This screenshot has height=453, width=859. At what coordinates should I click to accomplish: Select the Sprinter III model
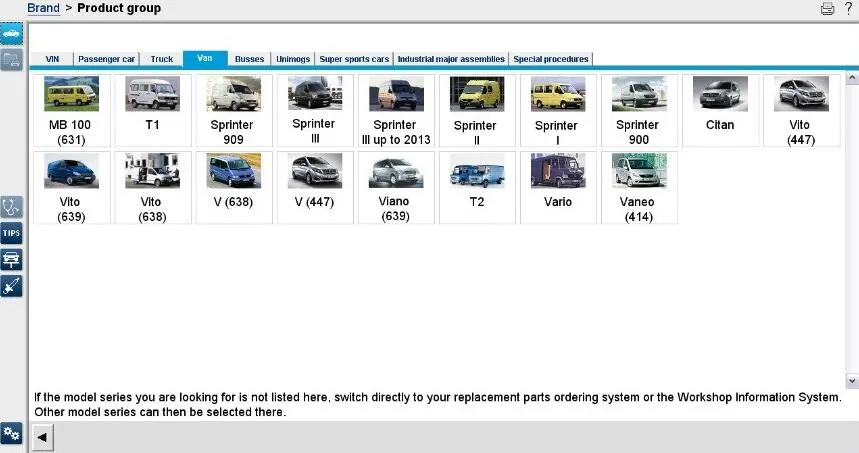(x=314, y=111)
